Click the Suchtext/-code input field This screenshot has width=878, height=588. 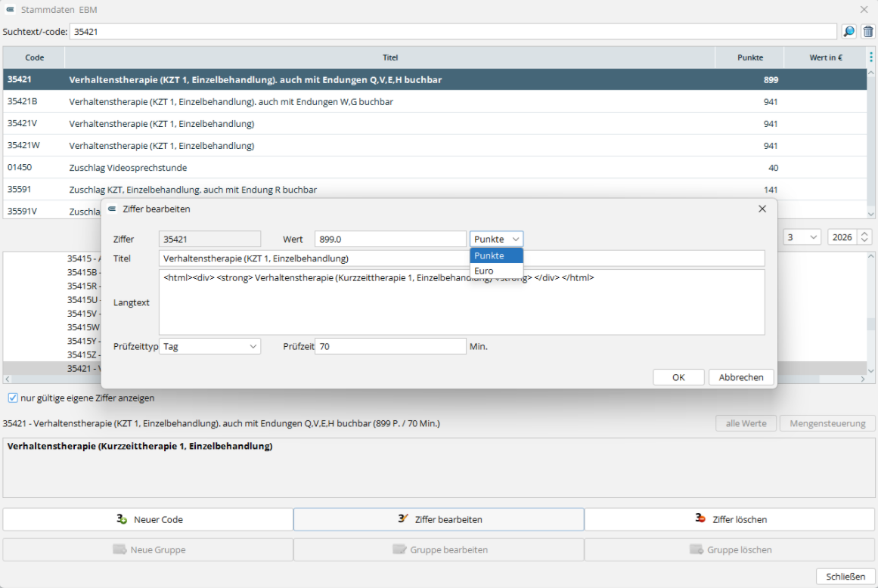pos(453,32)
